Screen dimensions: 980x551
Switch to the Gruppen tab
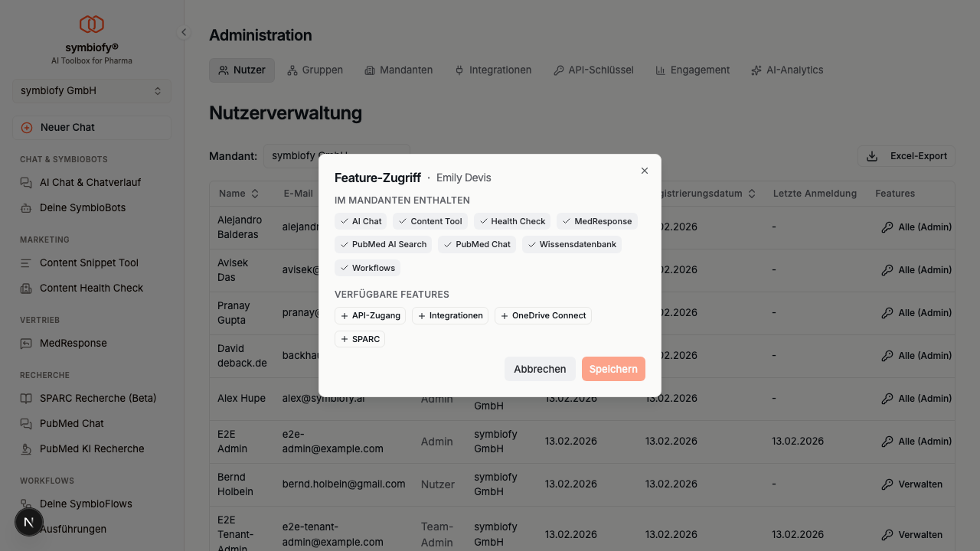pos(315,70)
